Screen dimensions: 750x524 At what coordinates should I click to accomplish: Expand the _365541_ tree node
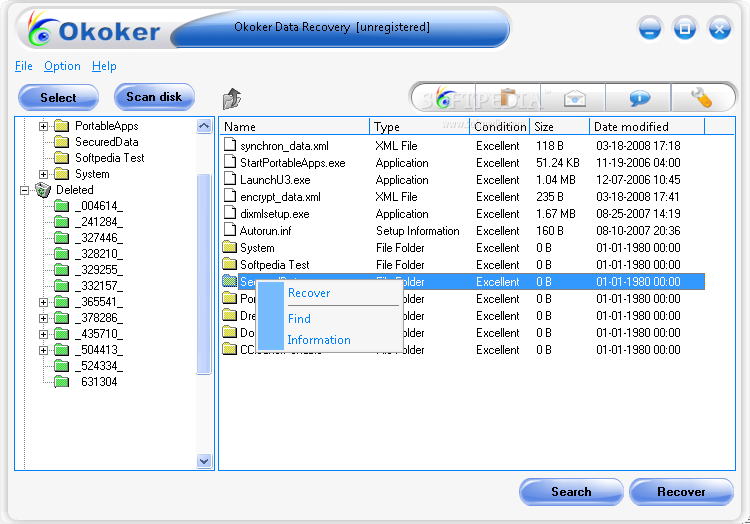pos(44,302)
